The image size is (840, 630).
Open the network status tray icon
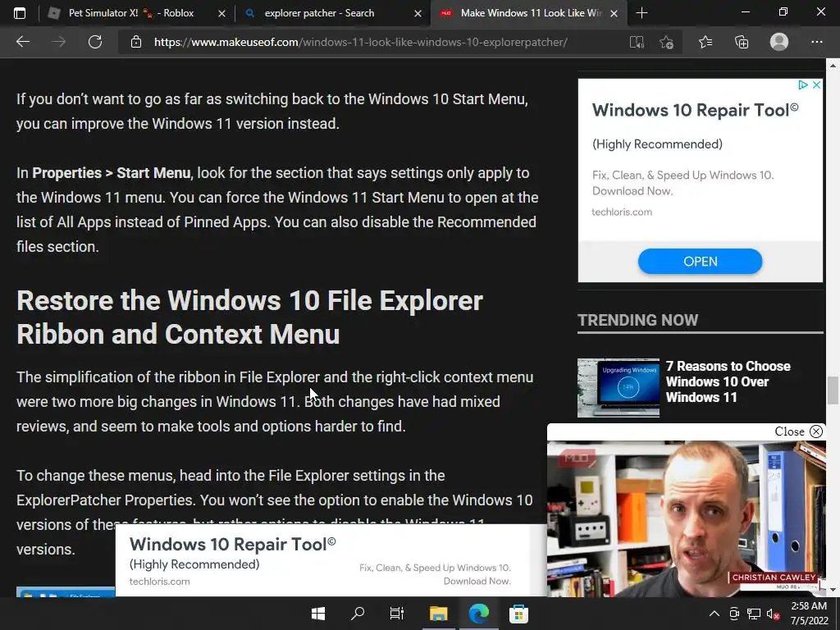(754, 614)
